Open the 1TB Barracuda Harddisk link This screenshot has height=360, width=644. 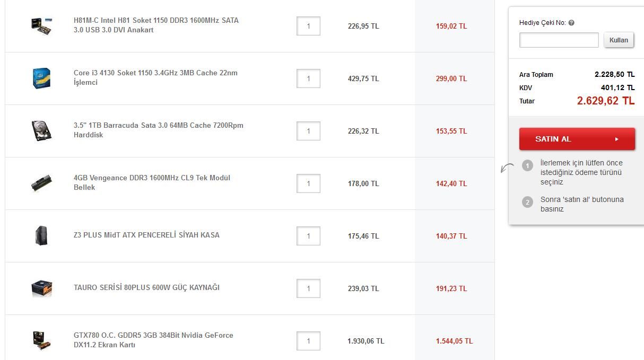[x=158, y=130]
